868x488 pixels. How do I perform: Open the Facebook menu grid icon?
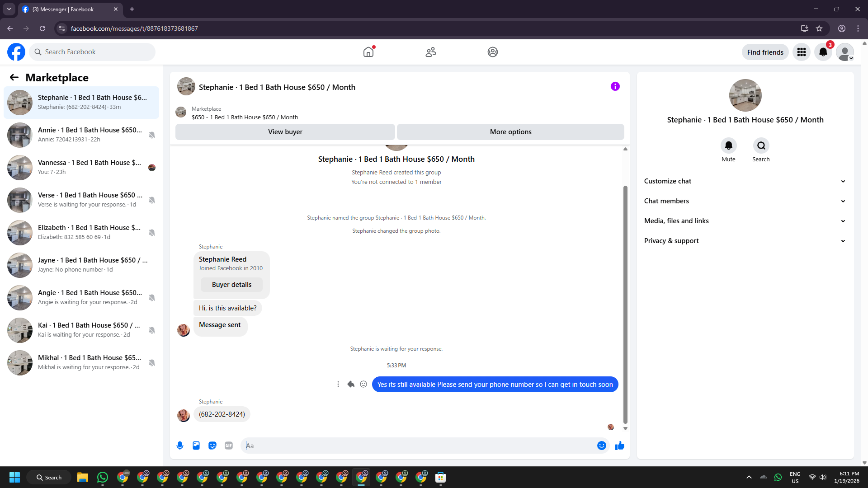pyautogui.click(x=802, y=52)
